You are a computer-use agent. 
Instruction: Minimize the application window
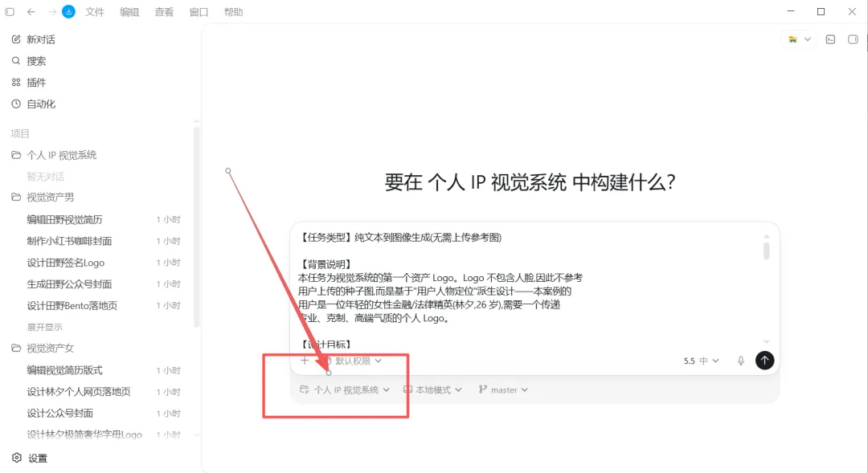point(791,11)
